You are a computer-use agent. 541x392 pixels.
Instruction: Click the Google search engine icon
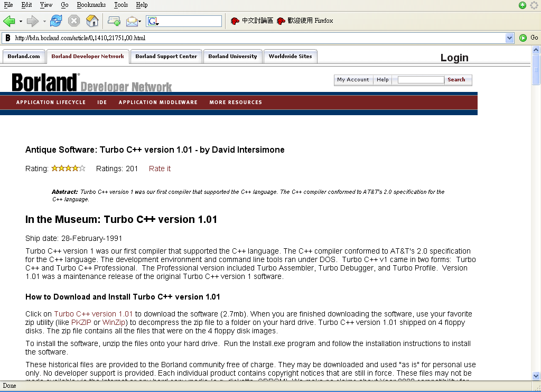click(153, 21)
